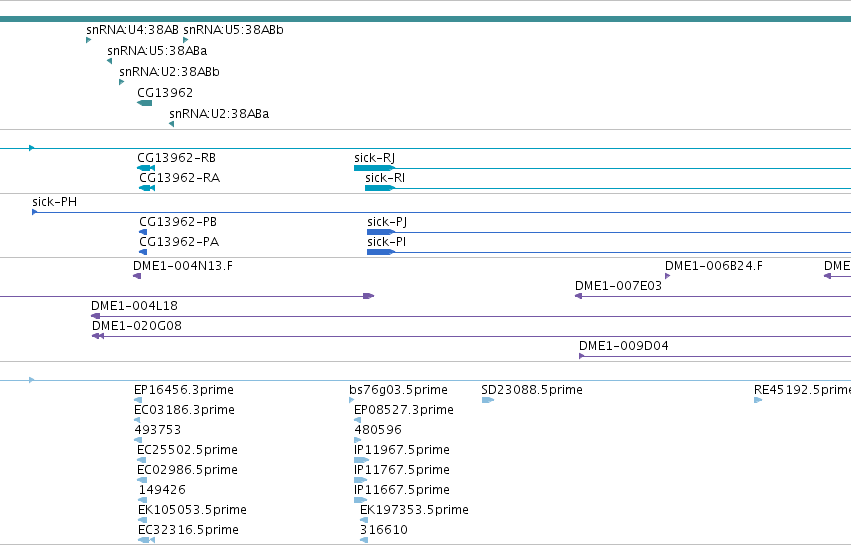The width and height of the screenshot is (851, 545).
Task: Click the sick-RJ transcript exon block
Action: coord(374,168)
